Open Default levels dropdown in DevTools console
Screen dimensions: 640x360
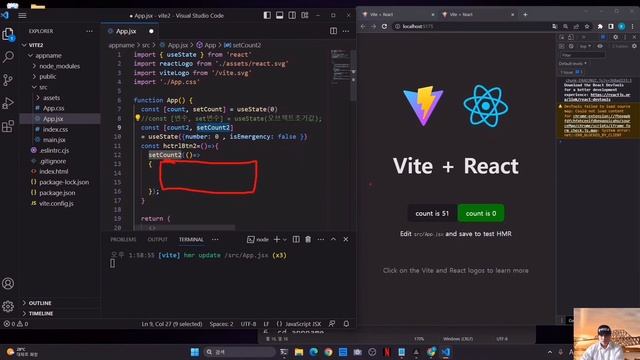click(573, 63)
